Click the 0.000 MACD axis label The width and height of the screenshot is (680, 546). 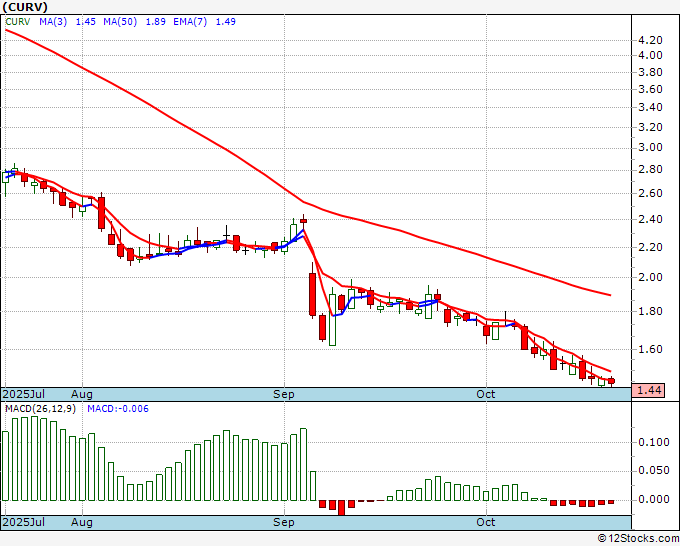tap(654, 500)
